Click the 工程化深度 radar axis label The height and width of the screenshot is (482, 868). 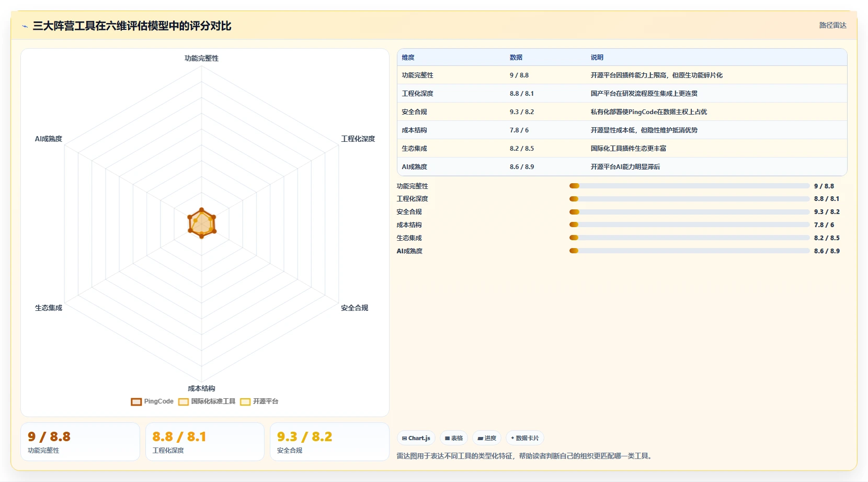pyautogui.click(x=358, y=139)
